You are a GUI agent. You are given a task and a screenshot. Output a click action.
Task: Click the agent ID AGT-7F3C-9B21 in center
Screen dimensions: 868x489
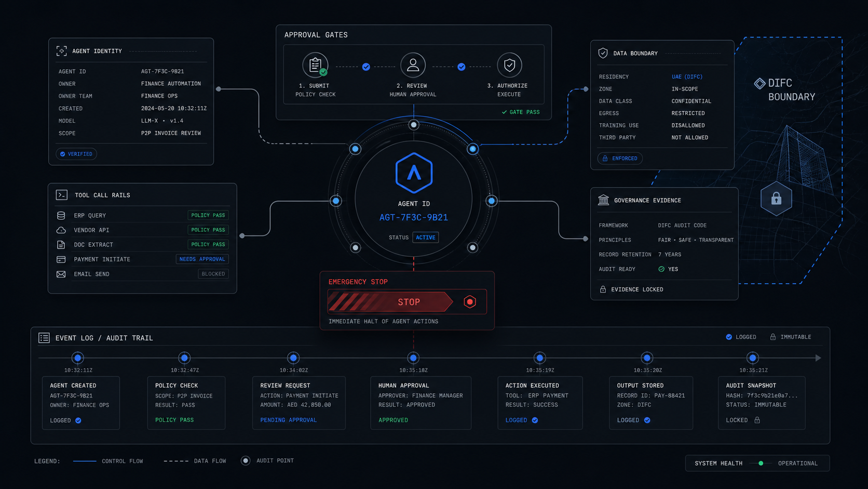point(414,218)
